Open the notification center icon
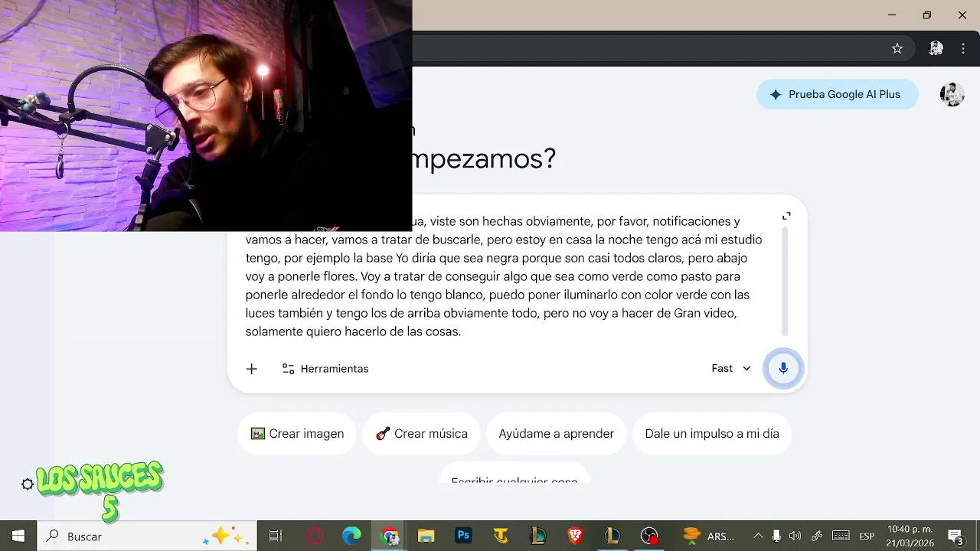 (955, 536)
